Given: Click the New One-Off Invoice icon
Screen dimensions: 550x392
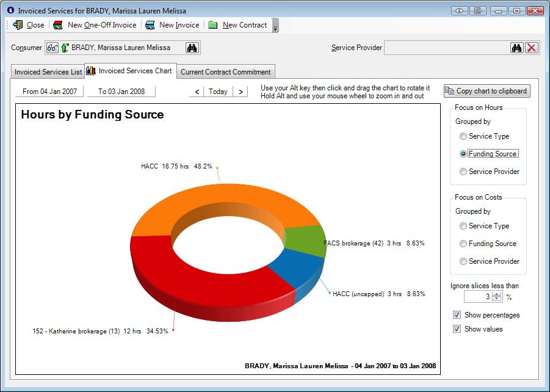Looking at the screenshot, I should tap(58, 25).
